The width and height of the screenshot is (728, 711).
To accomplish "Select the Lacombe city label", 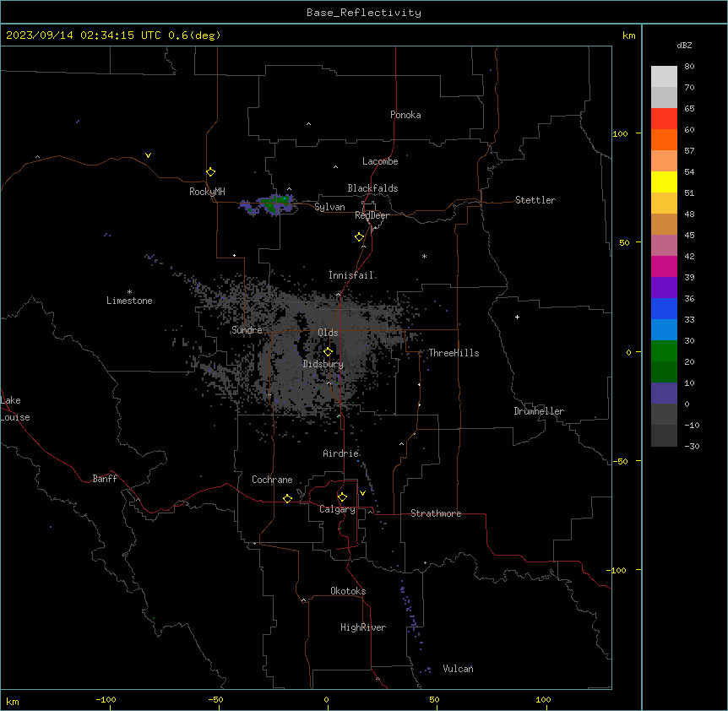I will point(380,161).
